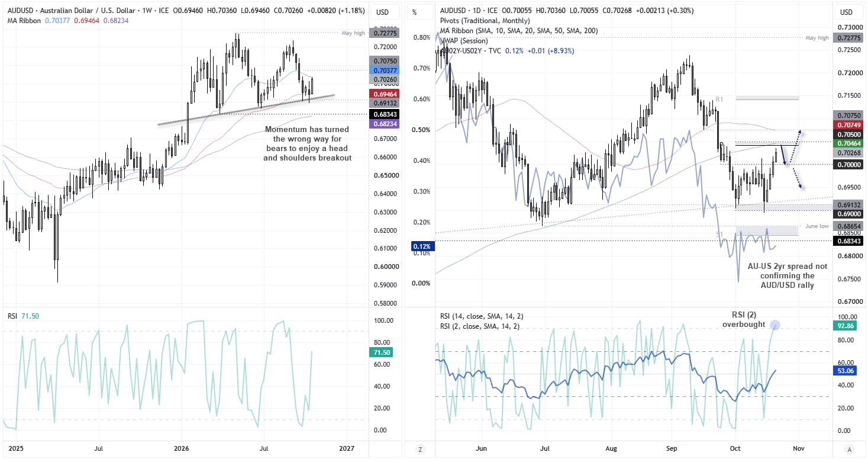The width and height of the screenshot is (868, 462).
Task: Open the % scale mode on daily chart
Action: pyautogui.click(x=414, y=12)
